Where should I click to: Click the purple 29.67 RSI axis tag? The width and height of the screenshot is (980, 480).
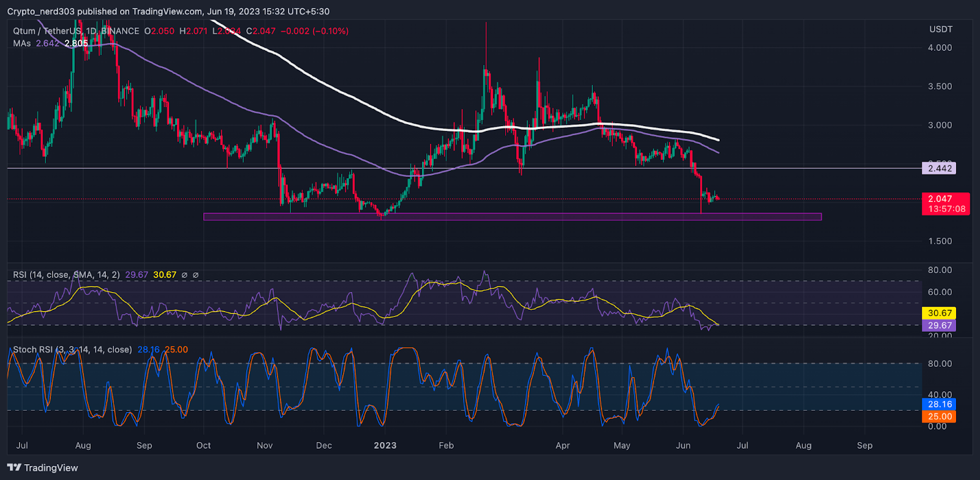click(x=939, y=325)
